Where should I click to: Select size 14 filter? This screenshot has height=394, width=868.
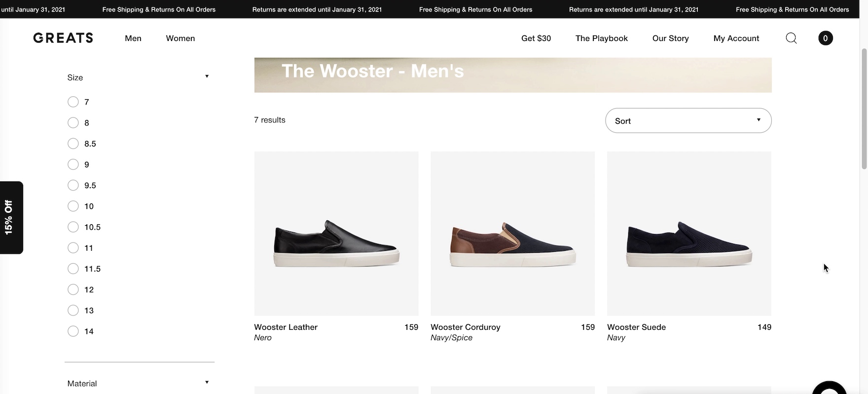[73, 331]
